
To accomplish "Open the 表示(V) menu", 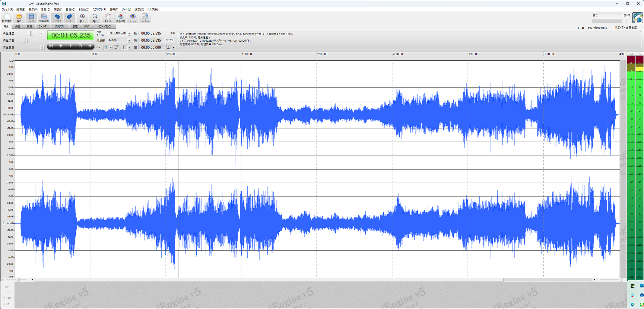I will (x=33, y=10).
